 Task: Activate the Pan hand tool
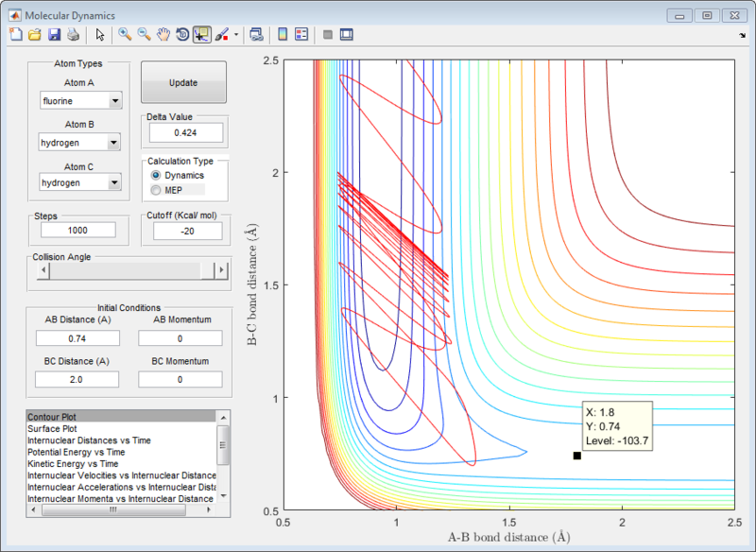pyautogui.click(x=163, y=35)
